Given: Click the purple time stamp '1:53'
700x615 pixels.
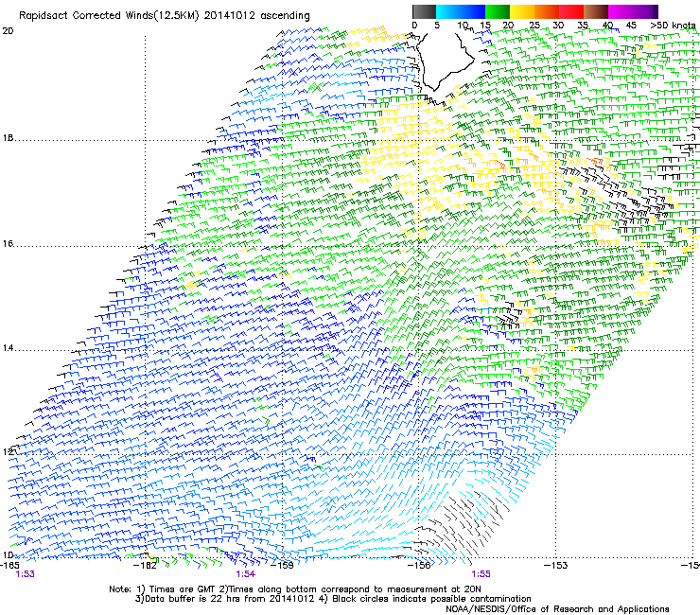Looking at the screenshot, I should pos(25,574).
